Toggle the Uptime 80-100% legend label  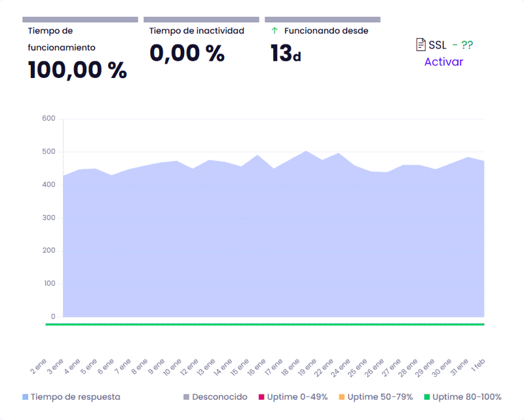[466, 397]
